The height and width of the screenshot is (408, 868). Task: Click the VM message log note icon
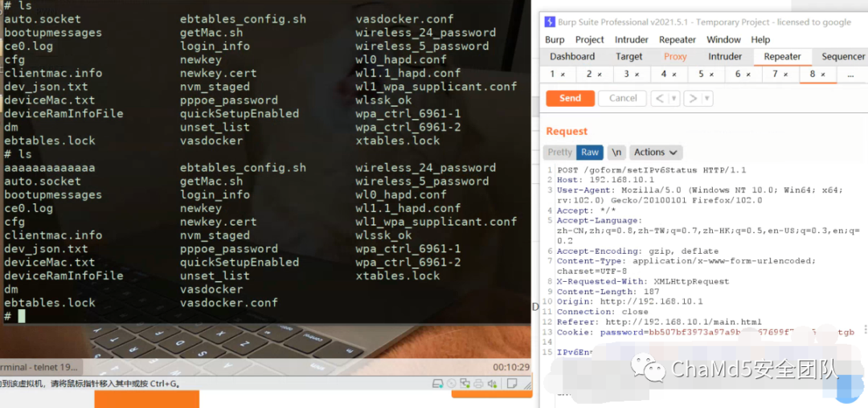[x=513, y=383]
